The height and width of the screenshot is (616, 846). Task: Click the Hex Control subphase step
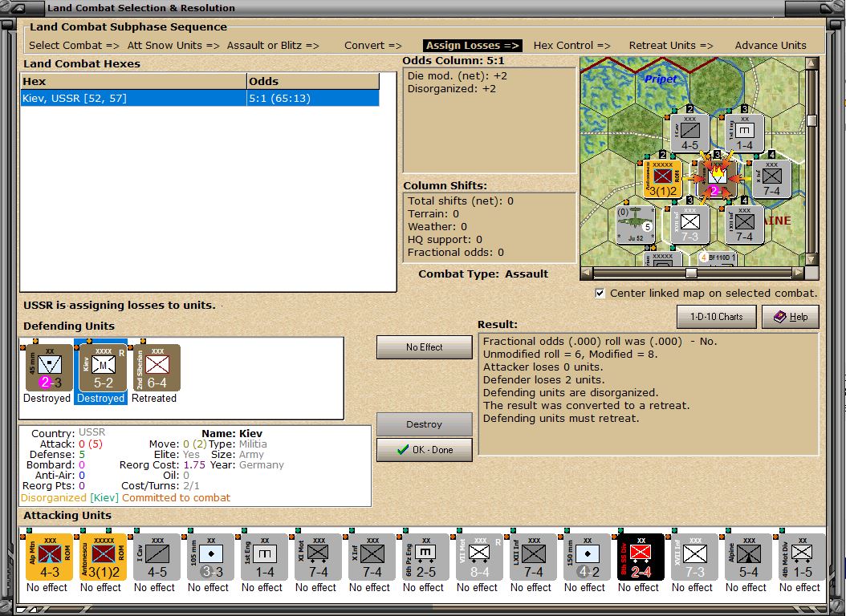(572, 45)
